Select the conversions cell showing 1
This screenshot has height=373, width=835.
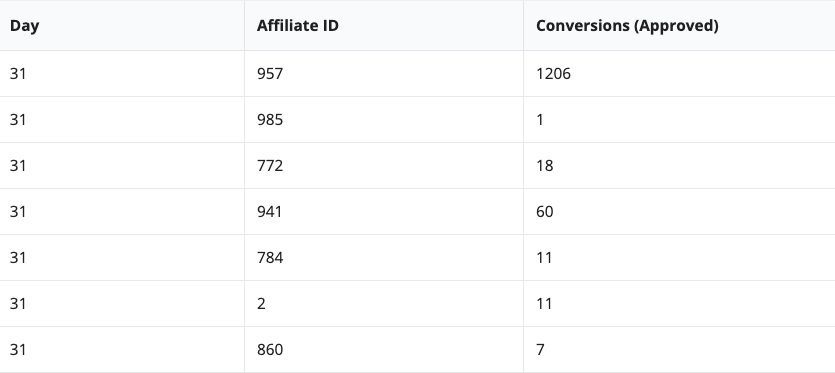[680, 119]
